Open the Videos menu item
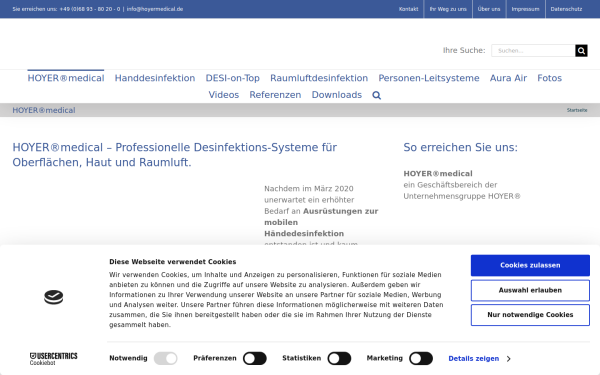Screen dimensions: 600x375 click(x=224, y=95)
